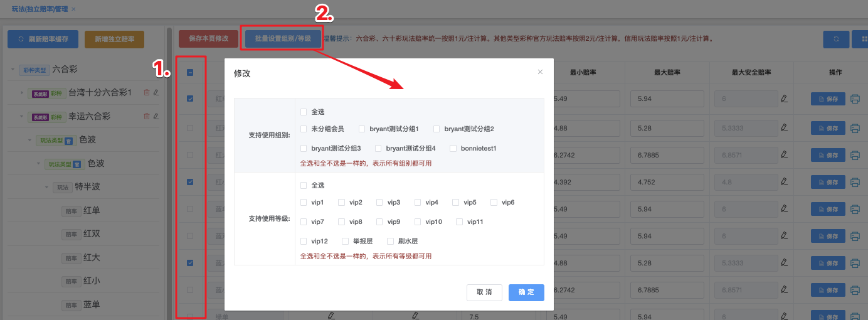The width and height of the screenshot is (868, 320).
Task: Click the 取消 button
Action: [x=484, y=292]
